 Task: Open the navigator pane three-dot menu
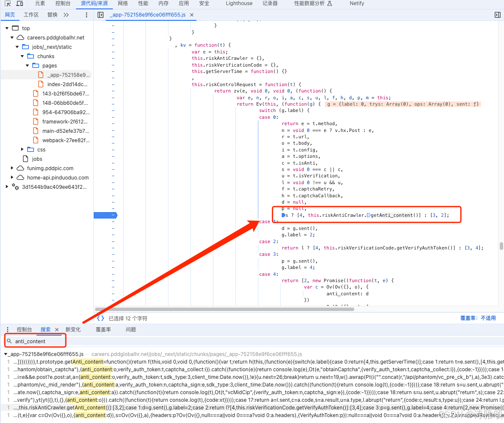86,15
